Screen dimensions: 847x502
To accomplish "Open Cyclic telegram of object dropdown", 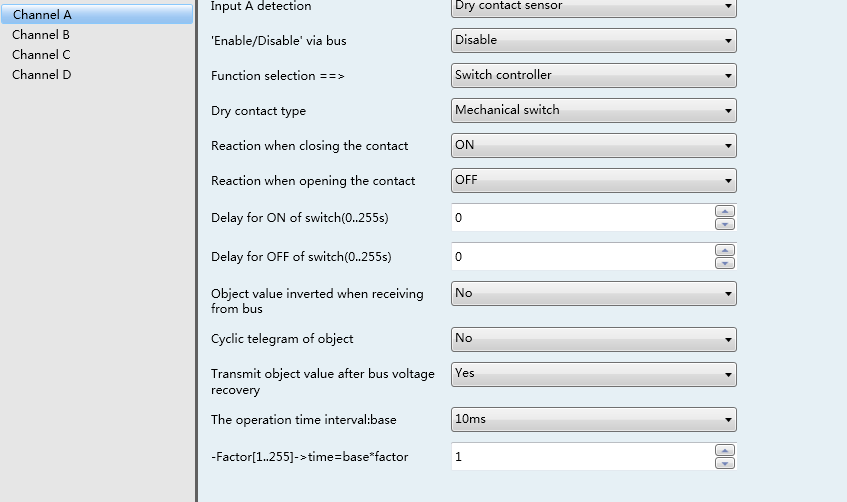I will click(x=594, y=339).
